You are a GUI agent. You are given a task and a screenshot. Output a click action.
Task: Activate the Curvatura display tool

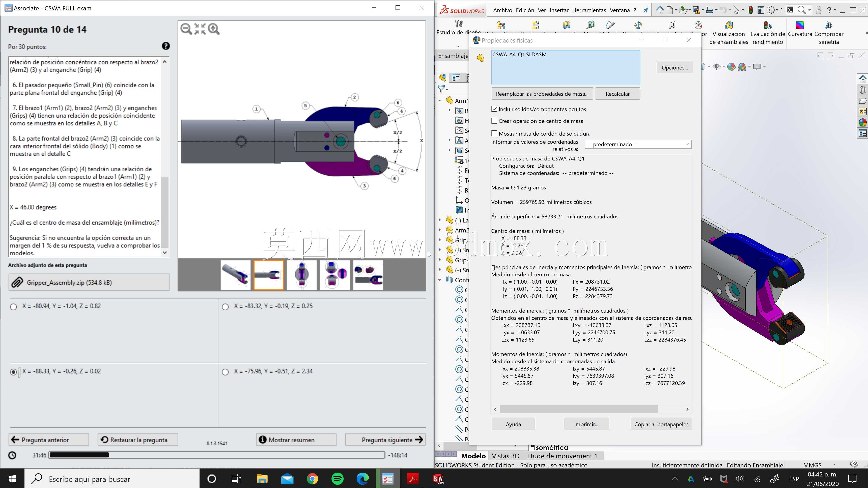coord(800,29)
